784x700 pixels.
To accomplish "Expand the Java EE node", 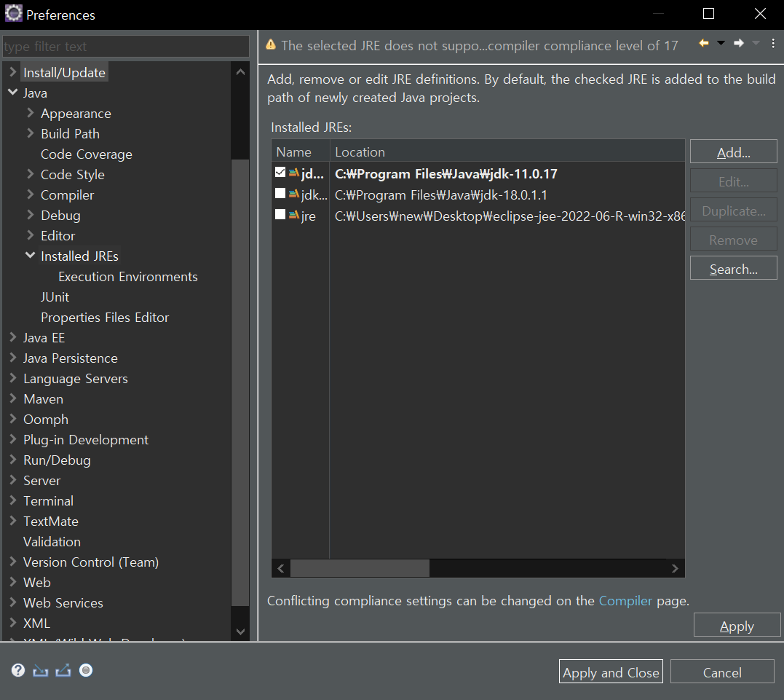I will (13, 337).
